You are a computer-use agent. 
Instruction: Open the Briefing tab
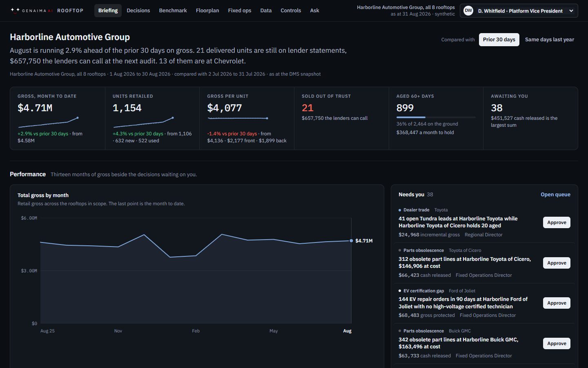point(108,11)
